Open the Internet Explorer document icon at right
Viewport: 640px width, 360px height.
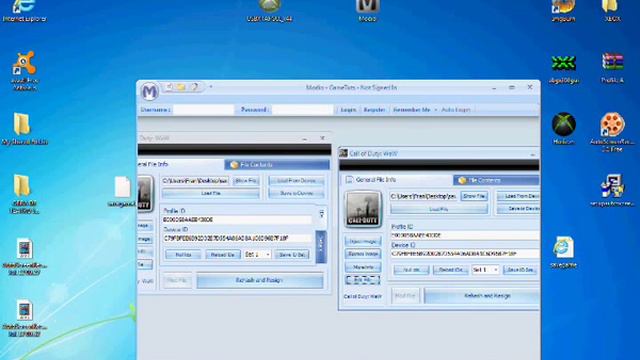point(564,252)
